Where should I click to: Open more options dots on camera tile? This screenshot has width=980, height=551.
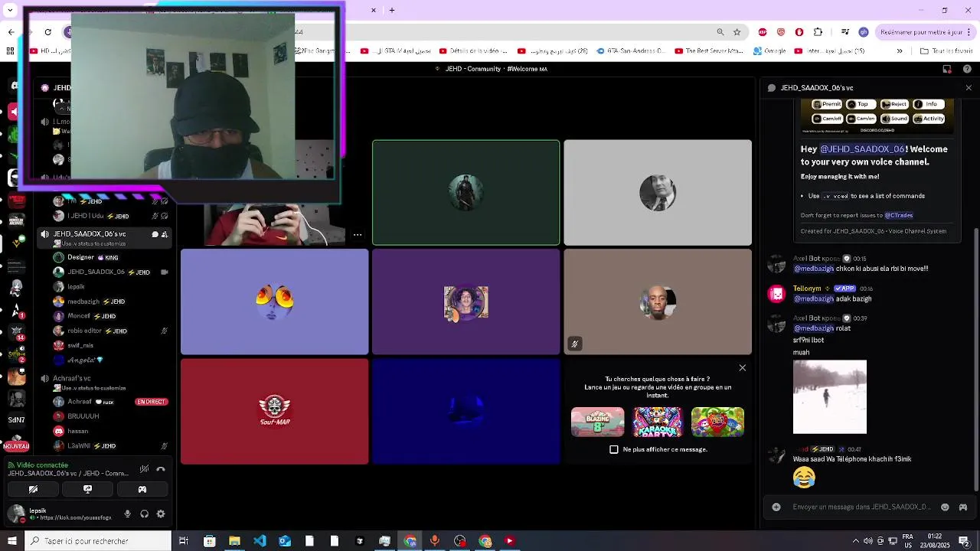click(x=358, y=235)
